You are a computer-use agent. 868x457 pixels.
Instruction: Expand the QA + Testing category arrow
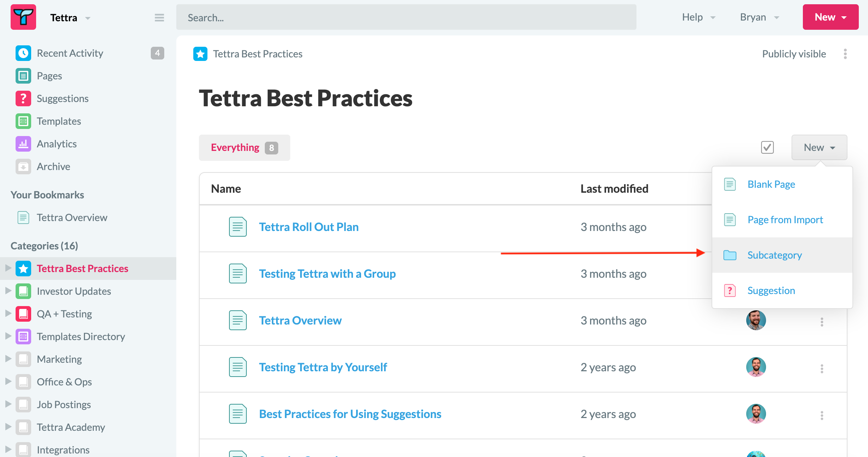8,314
